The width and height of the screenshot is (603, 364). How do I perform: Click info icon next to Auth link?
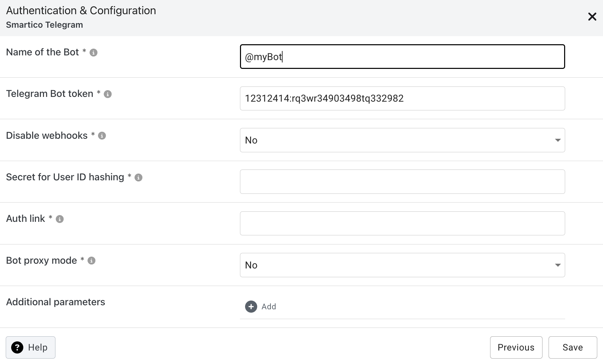pyautogui.click(x=59, y=219)
